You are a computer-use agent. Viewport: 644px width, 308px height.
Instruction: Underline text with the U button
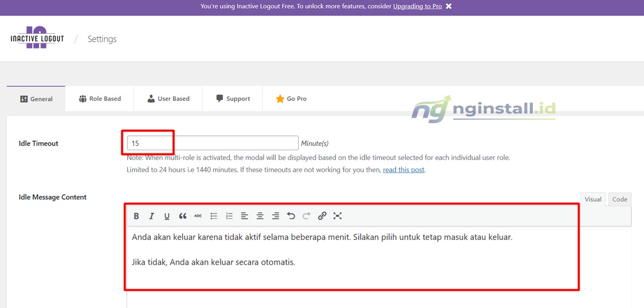click(x=167, y=216)
